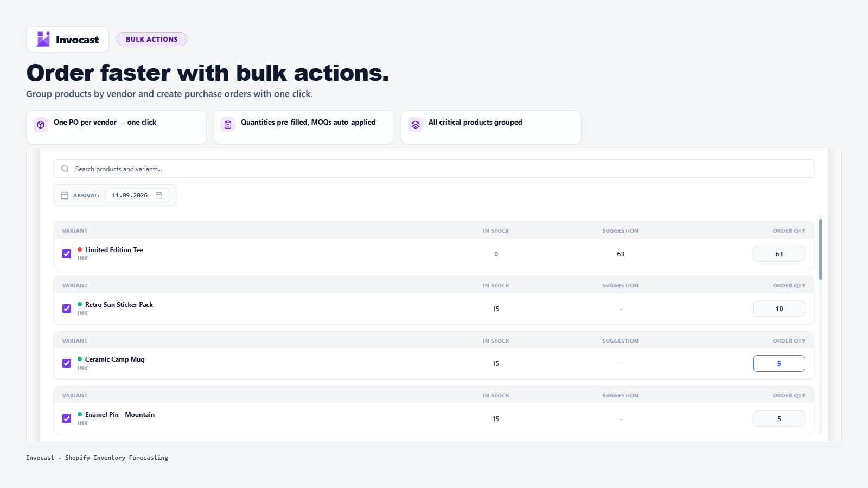Click the Enamel Pin - Mountain product name
This screenshot has width=868, height=488.
click(x=120, y=414)
